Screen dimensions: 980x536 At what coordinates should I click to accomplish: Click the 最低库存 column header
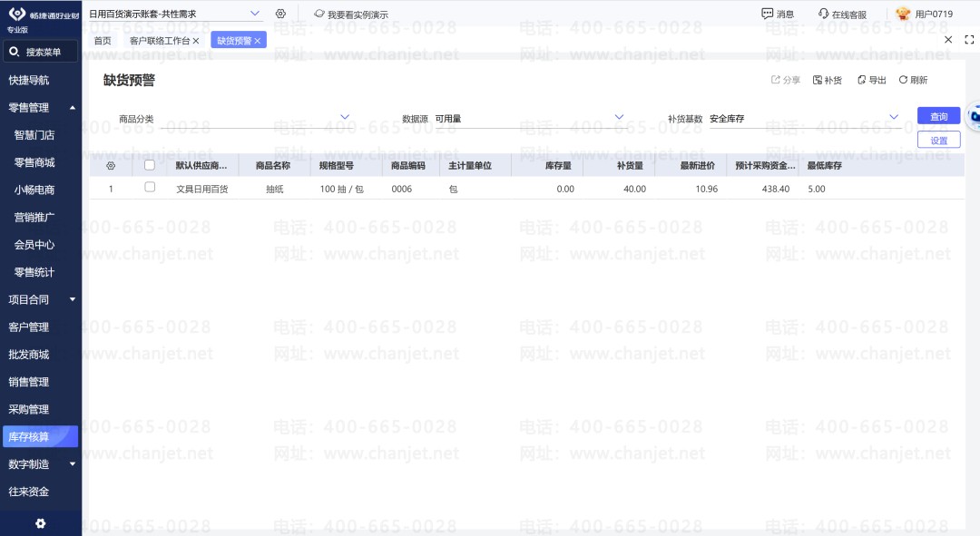[824, 166]
